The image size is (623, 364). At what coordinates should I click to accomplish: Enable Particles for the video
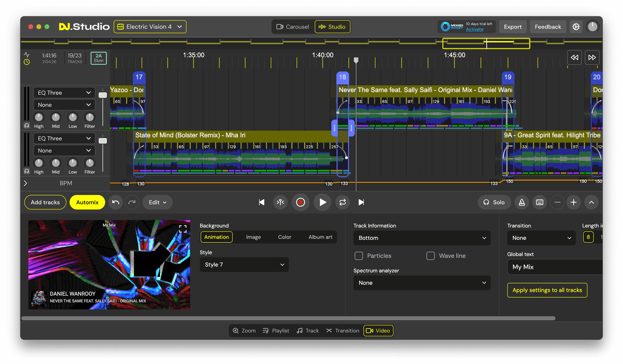click(359, 256)
